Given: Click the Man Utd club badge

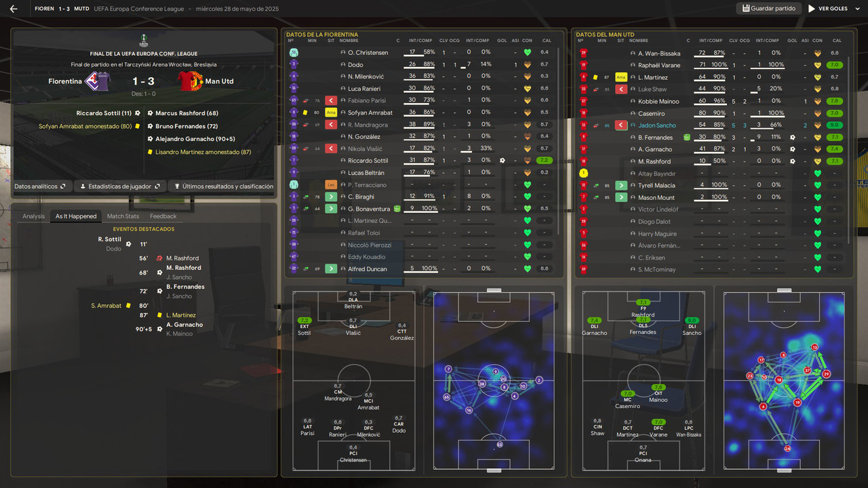Looking at the screenshot, I should (x=191, y=81).
